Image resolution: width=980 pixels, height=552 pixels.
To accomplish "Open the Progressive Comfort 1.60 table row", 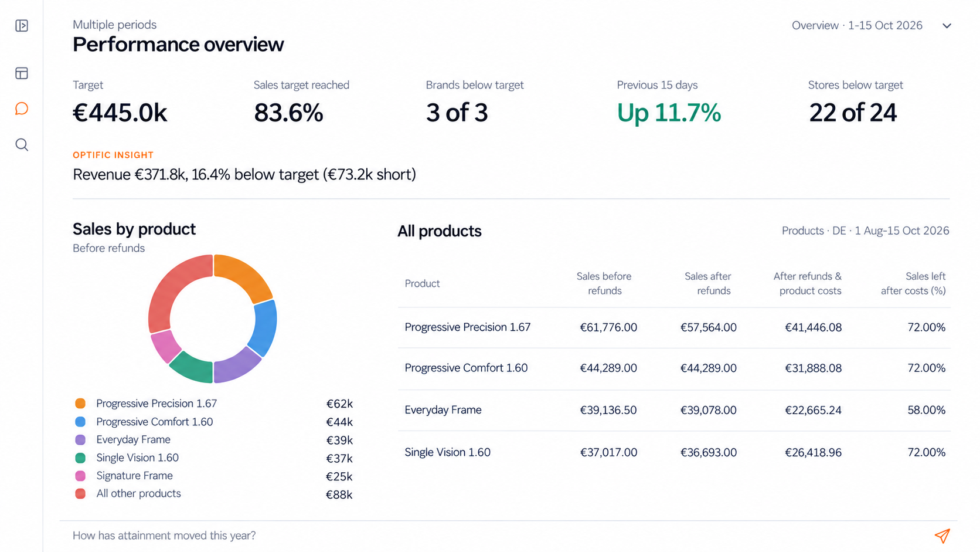I will [x=674, y=368].
